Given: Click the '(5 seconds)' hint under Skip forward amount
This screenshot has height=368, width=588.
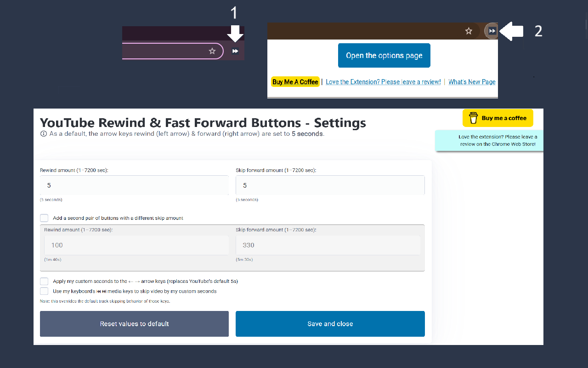Looking at the screenshot, I should point(247,200).
